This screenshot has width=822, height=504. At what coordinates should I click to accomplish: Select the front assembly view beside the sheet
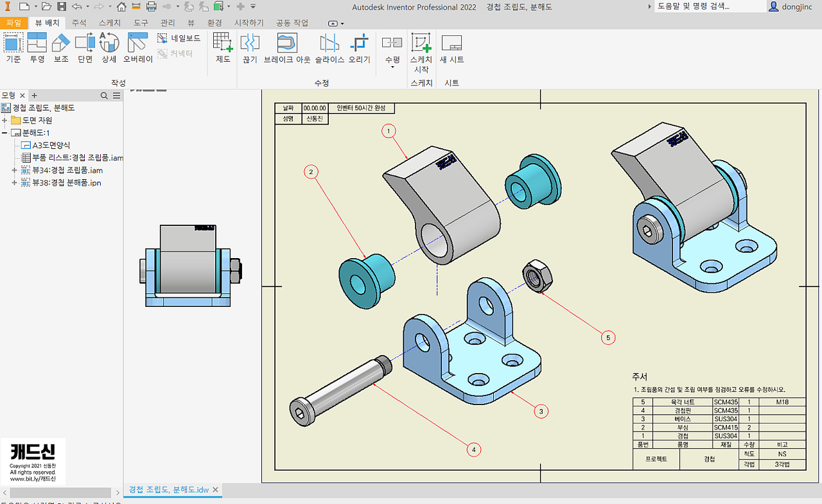pyautogui.click(x=189, y=265)
